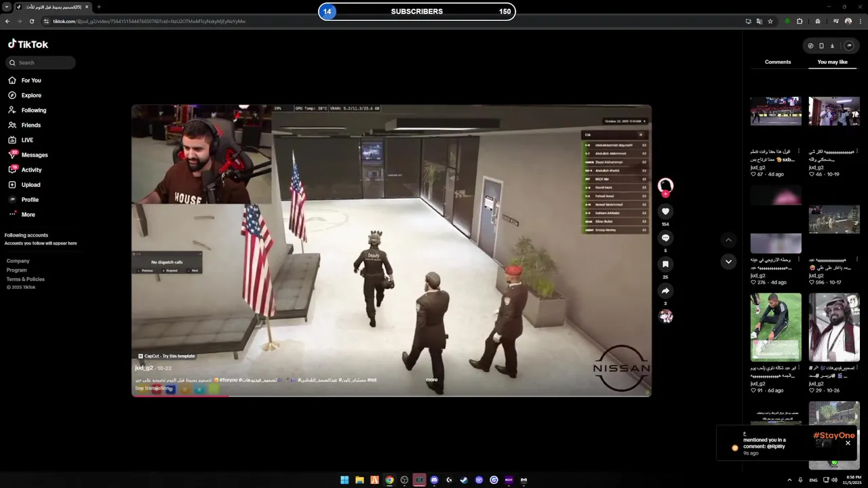868x488 pixels.
Task: Click the TikTok logo
Action: (x=28, y=44)
